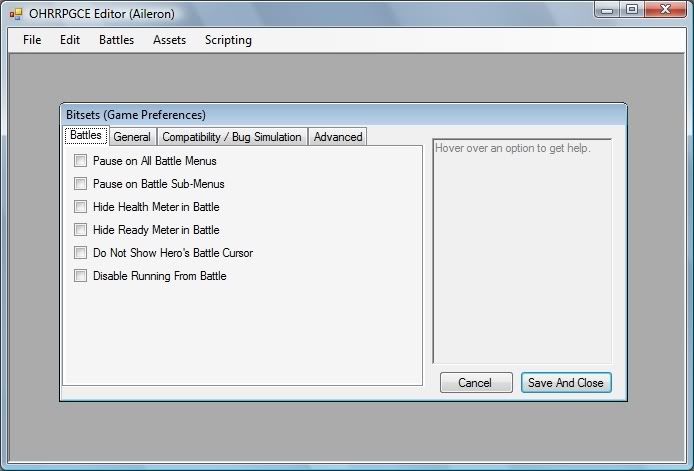Open the Scripting menu
The width and height of the screenshot is (694, 471).
pos(228,40)
